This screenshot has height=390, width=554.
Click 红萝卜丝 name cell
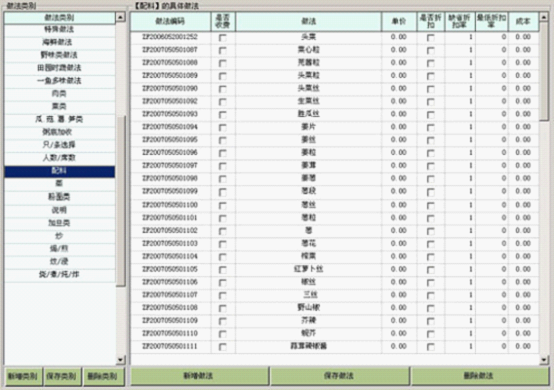(x=308, y=269)
